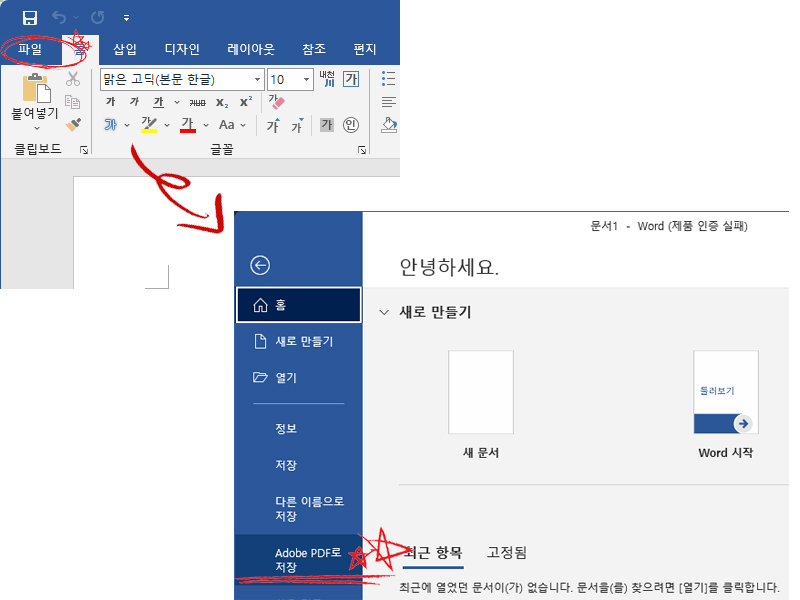Image resolution: width=800 pixels, height=600 pixels.
Task: Click the Undo arrow icon
Action: tap(59, 18)
